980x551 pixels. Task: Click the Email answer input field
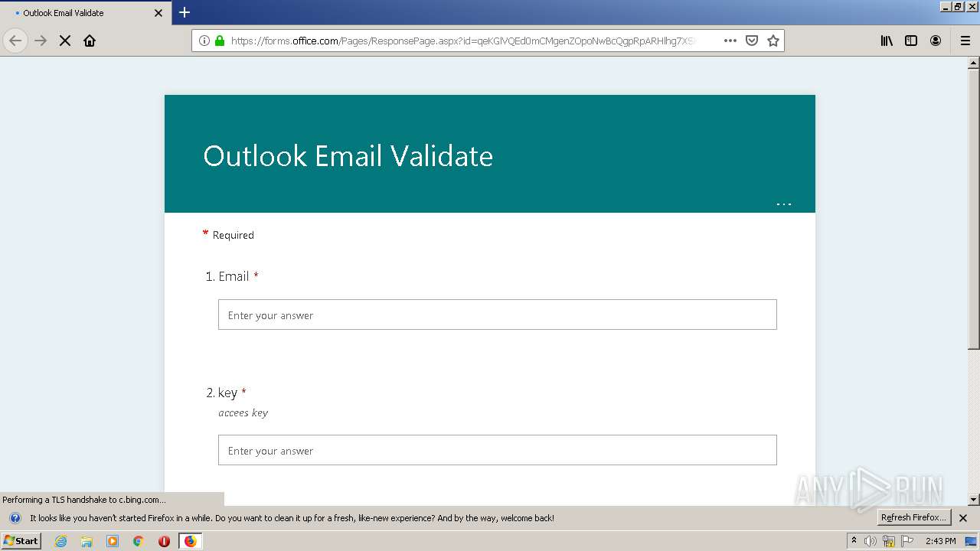coord(498,315)
